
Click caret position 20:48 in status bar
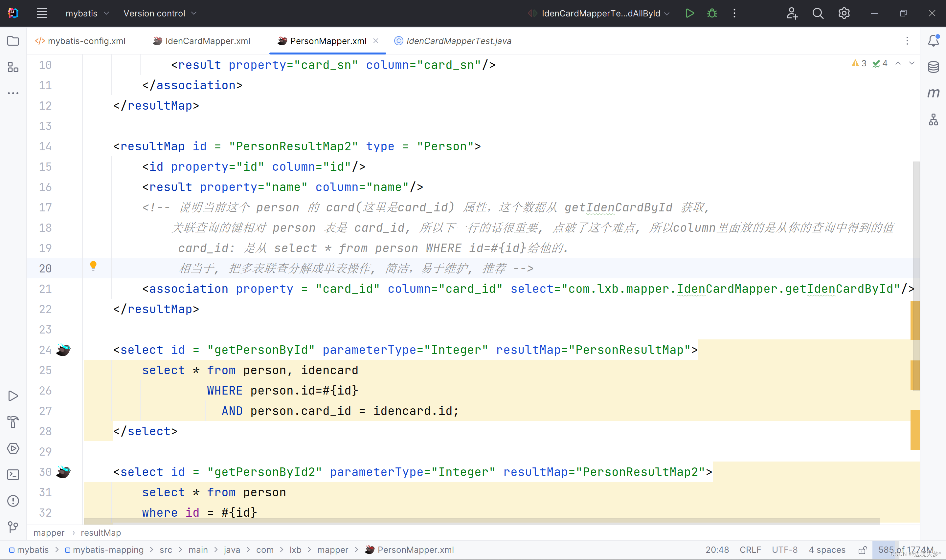(717, 550)
